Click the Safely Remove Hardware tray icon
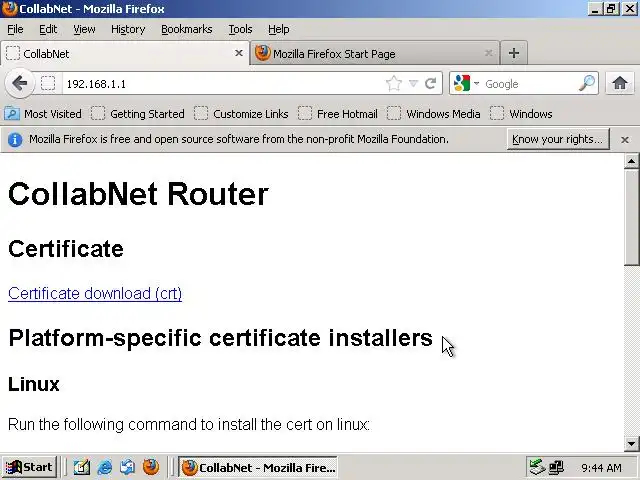640x480 pixels. pyautogui.click(x=537, y=467)
